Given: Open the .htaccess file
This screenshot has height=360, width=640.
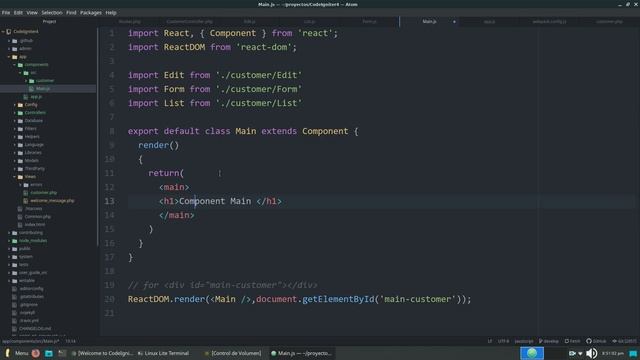Looking at the screenshot, I should click(x=33, y=209).
